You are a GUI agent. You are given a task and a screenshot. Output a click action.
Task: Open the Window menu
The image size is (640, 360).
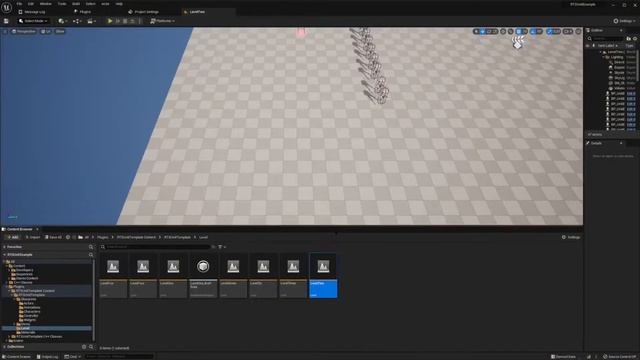[46, 4]
